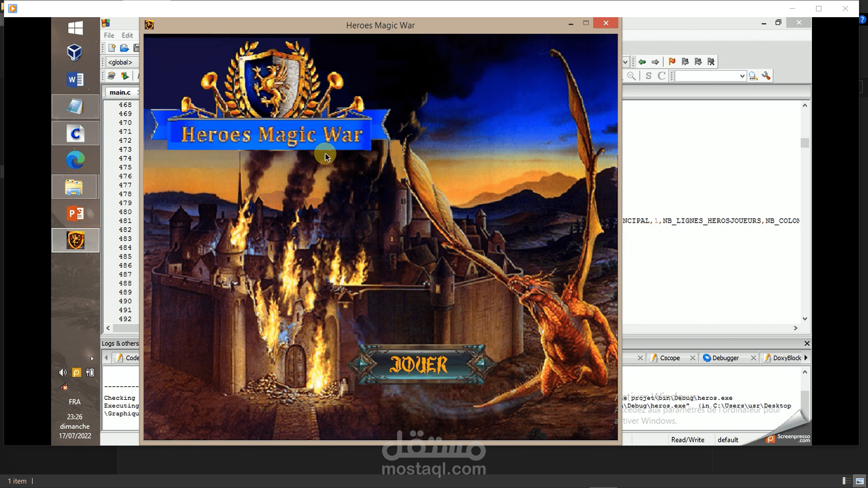This screenshot has width=868, height=488.
Task: Click the editor vertical scrollbar down arrow
Action: click(x=805, y=319)
